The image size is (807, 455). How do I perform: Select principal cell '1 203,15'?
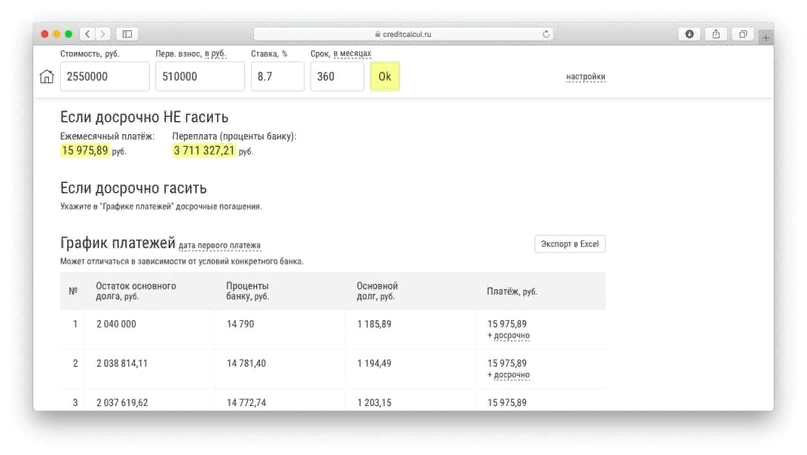374,402
